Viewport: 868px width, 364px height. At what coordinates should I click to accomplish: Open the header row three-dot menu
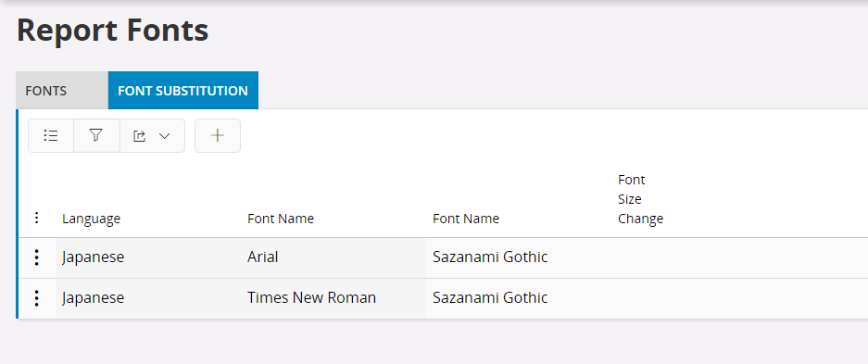click(36, 218)
